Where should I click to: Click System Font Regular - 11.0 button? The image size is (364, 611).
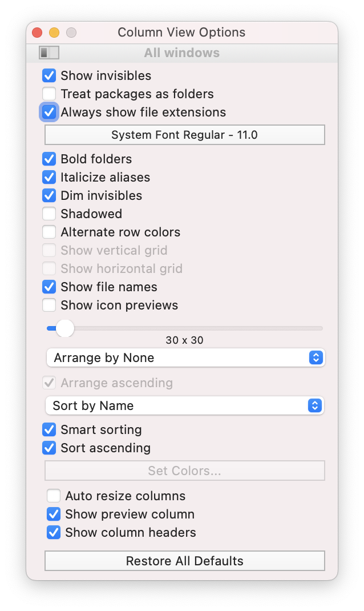point(184,135)
